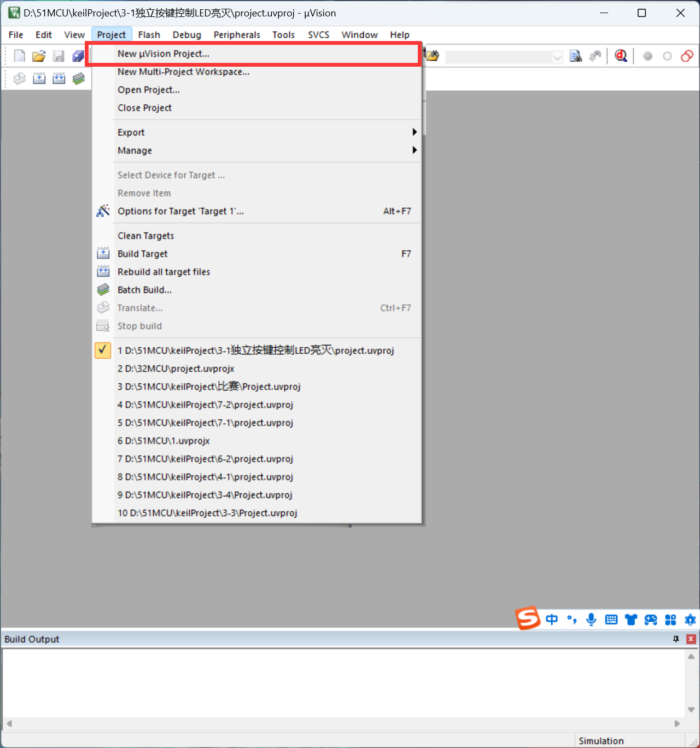Screen dimensions: 700x748
Task: Open recent project 3-3\Project.uvproj
Action: coord(256,513)
